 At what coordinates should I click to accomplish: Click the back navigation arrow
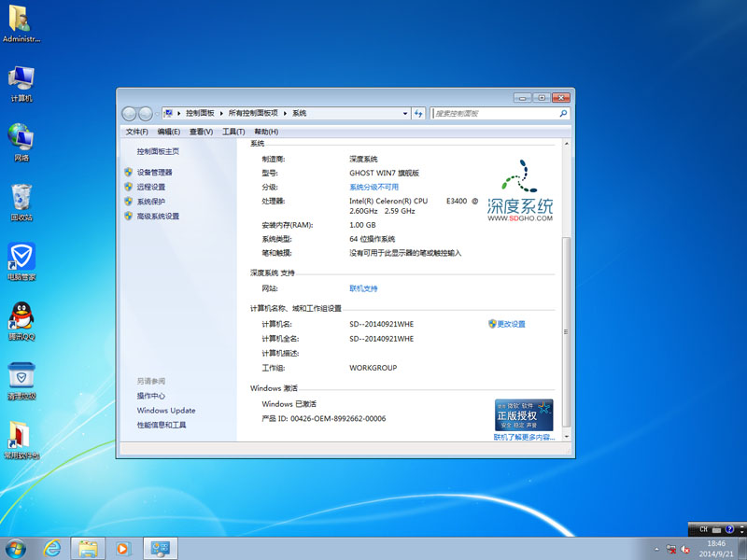[x=129, y=114]
